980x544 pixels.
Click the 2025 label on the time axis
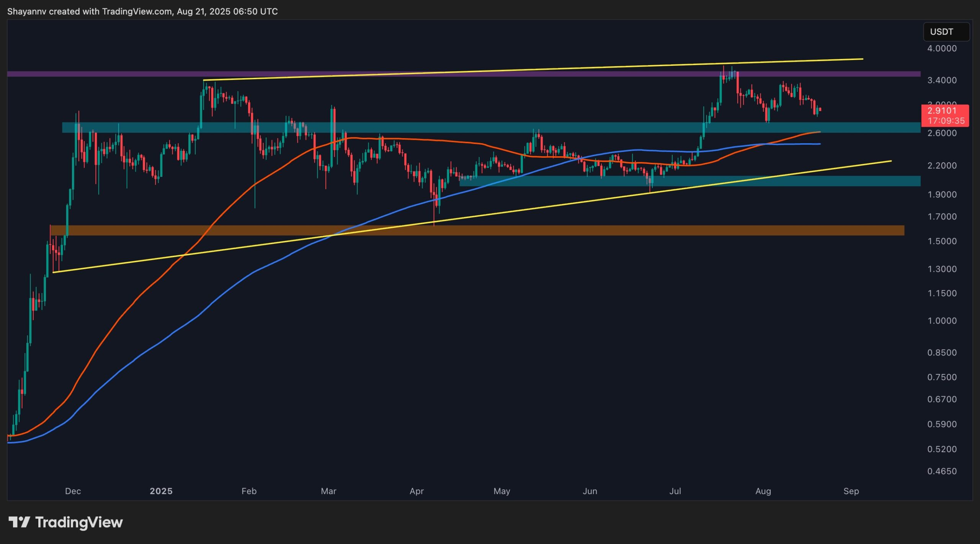[x=162, y=491]
